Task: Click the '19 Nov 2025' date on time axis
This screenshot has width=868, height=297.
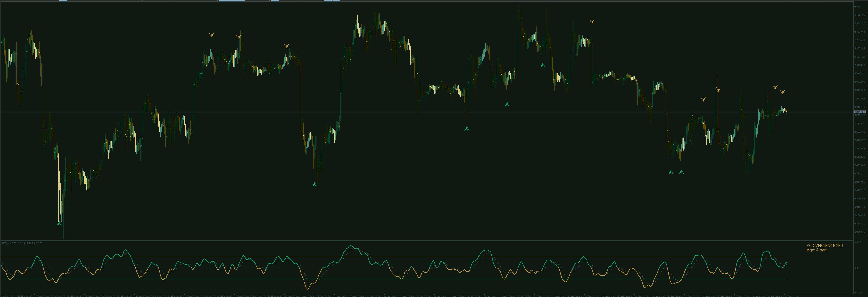Action: 8,296
